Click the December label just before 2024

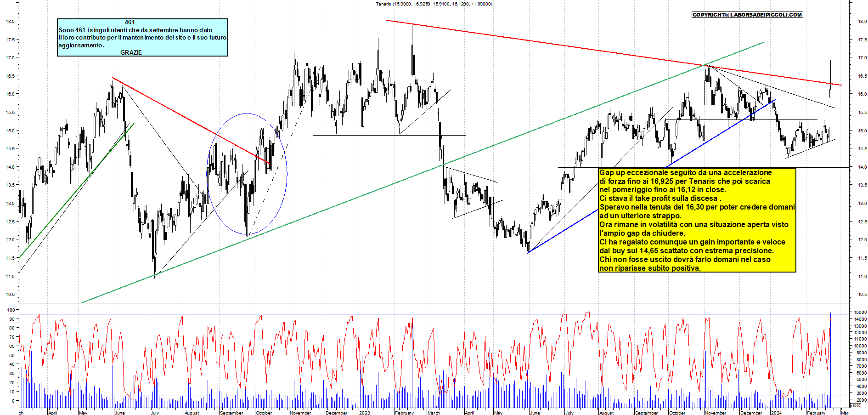point(751,413)
